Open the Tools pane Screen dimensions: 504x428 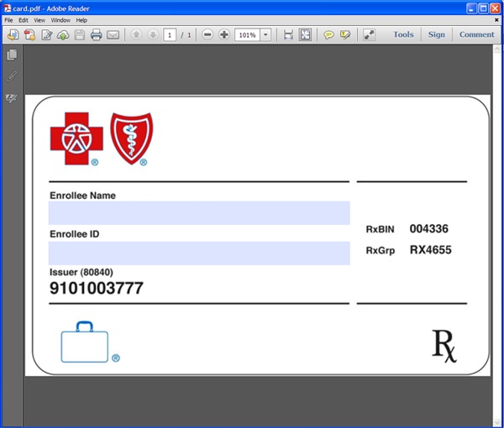[x=403, y=34]
